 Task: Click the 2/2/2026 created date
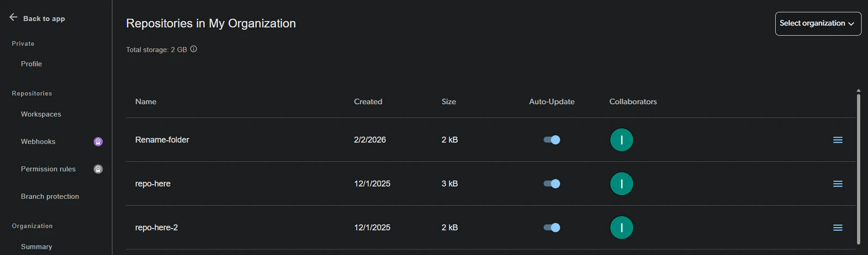click(x=370, y=140)
